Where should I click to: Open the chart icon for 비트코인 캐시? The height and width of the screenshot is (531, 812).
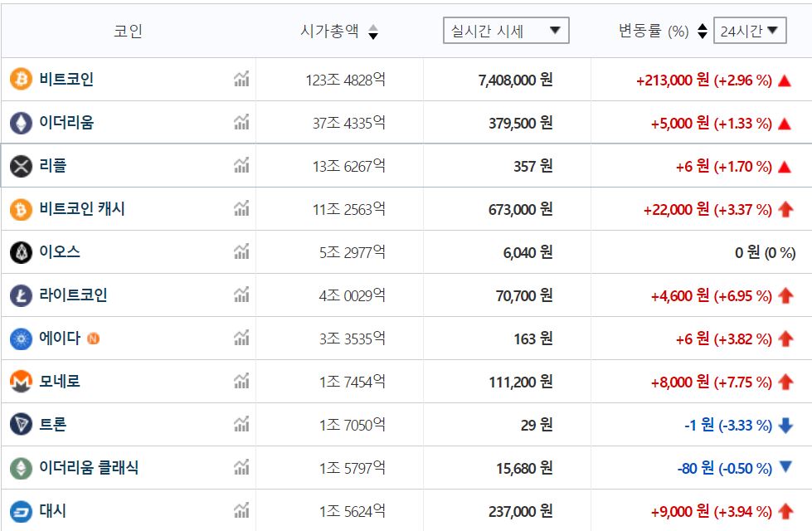point(241,209)
